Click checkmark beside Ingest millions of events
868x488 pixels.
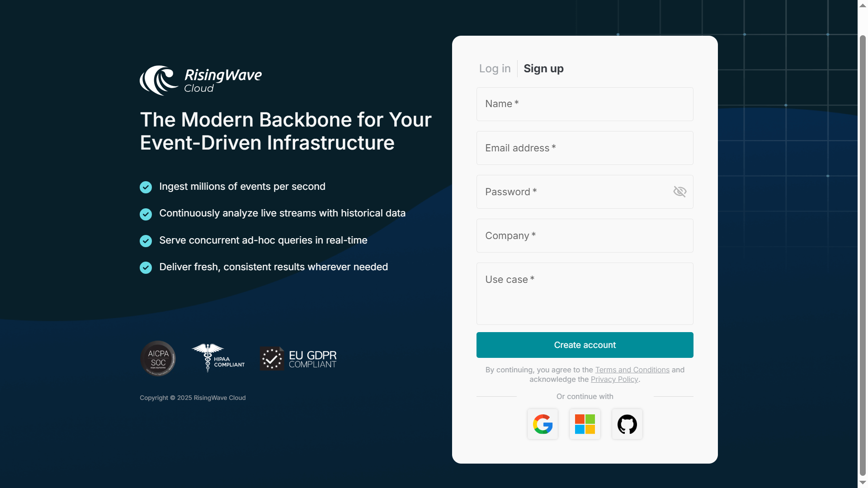[146, 187]
